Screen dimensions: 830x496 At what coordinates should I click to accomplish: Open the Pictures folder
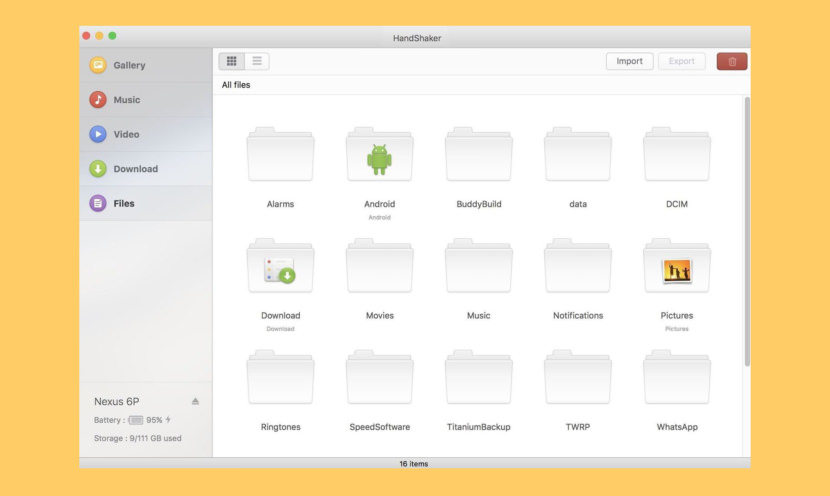pyautogui.click(x=676, y=268)
